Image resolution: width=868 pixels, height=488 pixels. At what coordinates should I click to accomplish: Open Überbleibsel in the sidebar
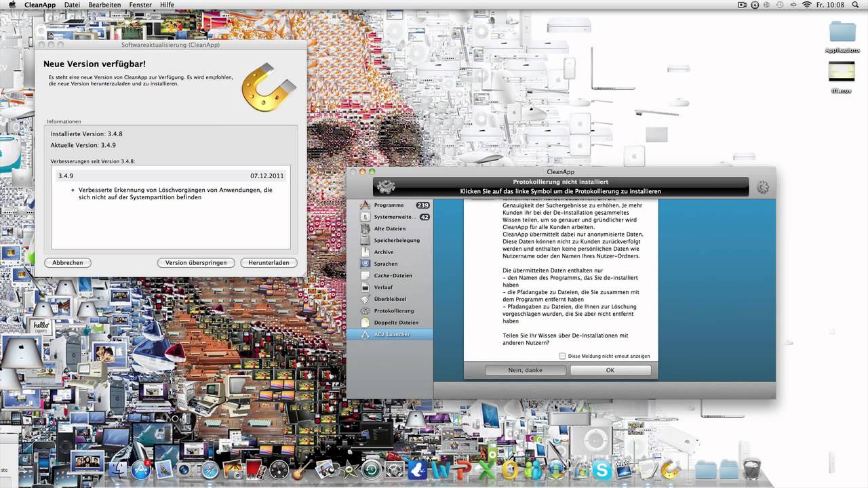click(390, 299)
